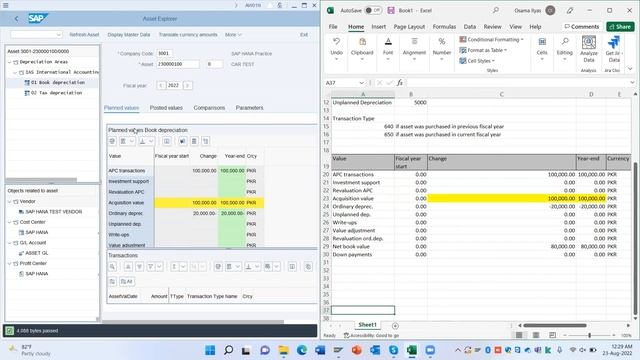The height and width of the screenshot is (360, 640).
Task: Click the Excel Comments button
Action: click(x=582, y=27)
